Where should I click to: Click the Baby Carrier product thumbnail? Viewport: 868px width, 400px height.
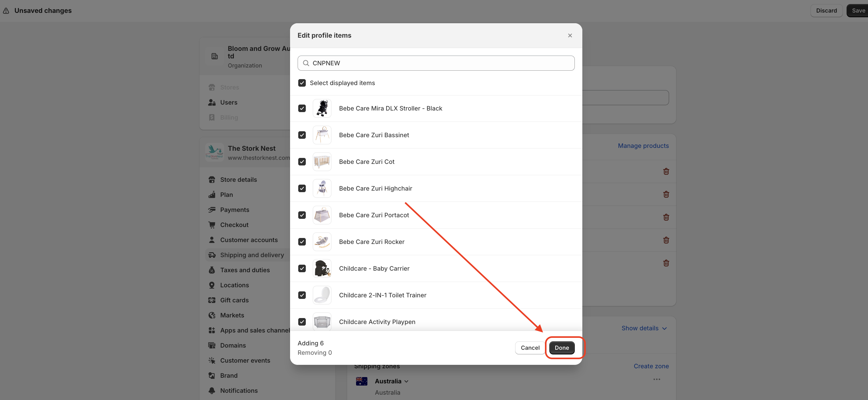click(322, 268)
